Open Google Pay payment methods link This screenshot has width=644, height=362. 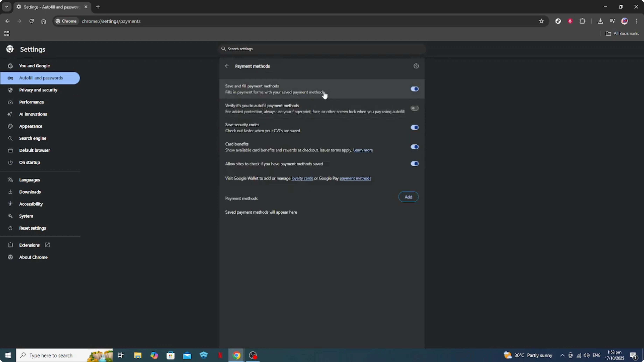coord(355,178)
